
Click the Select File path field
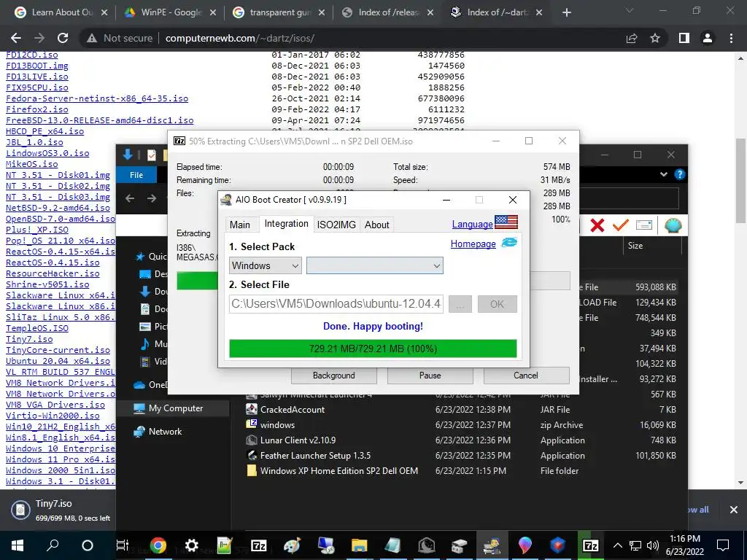pos(336,304)
